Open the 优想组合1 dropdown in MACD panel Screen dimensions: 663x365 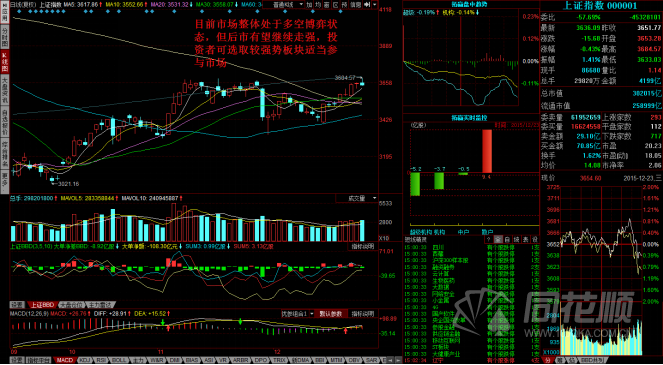[298, 314]
